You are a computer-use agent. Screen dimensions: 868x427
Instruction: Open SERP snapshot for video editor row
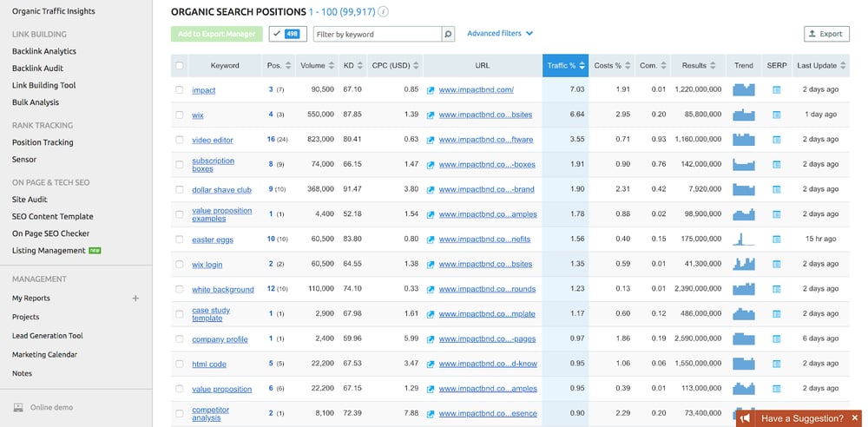click(x=777, y=140)
